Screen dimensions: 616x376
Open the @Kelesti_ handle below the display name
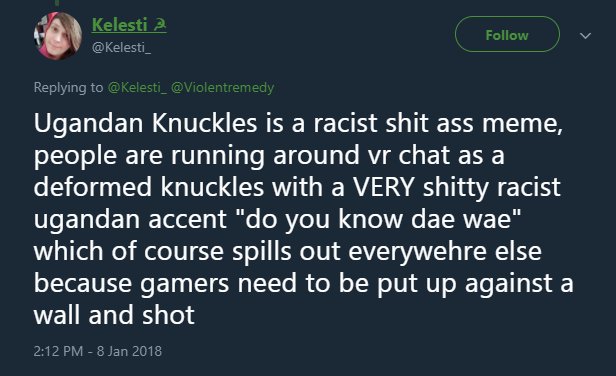click(x=121, y=48)
